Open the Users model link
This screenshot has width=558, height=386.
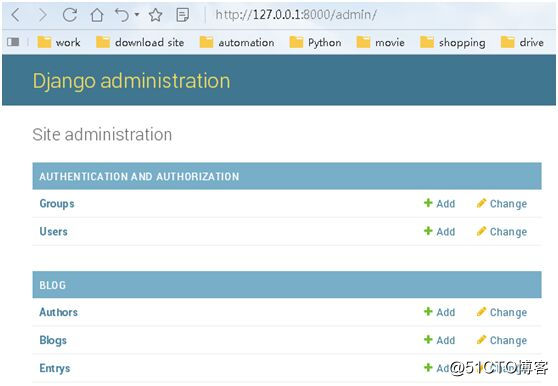click(53, 232)
